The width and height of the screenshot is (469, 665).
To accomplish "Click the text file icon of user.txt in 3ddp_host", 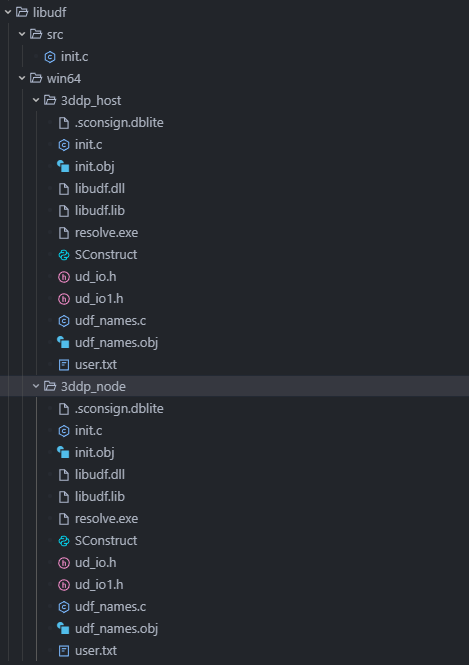I will [64, 365].
